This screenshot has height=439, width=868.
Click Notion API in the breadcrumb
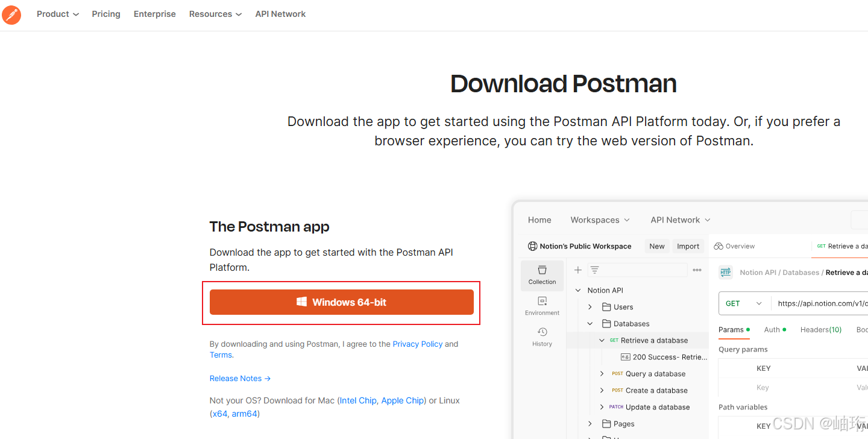coord(758,273)
